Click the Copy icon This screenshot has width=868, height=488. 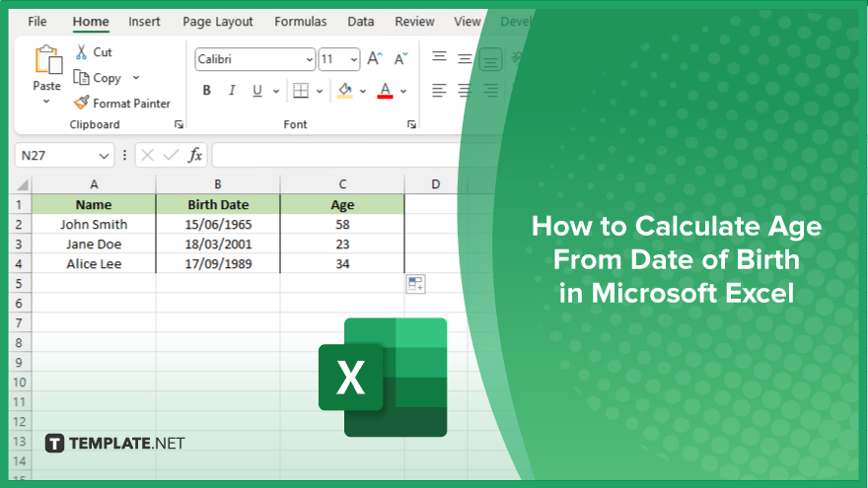[x=81, y=78]
